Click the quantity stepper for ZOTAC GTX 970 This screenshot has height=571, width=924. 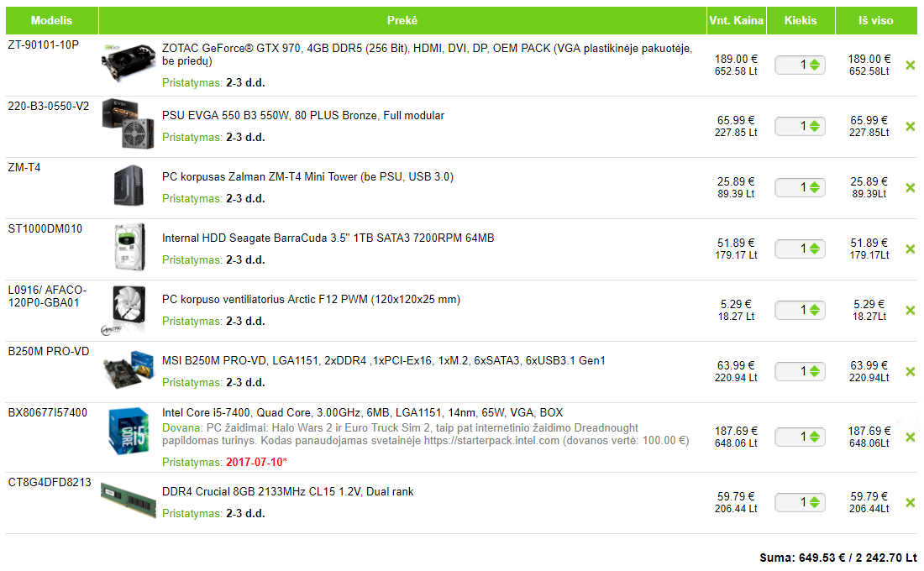coord(815,65)
